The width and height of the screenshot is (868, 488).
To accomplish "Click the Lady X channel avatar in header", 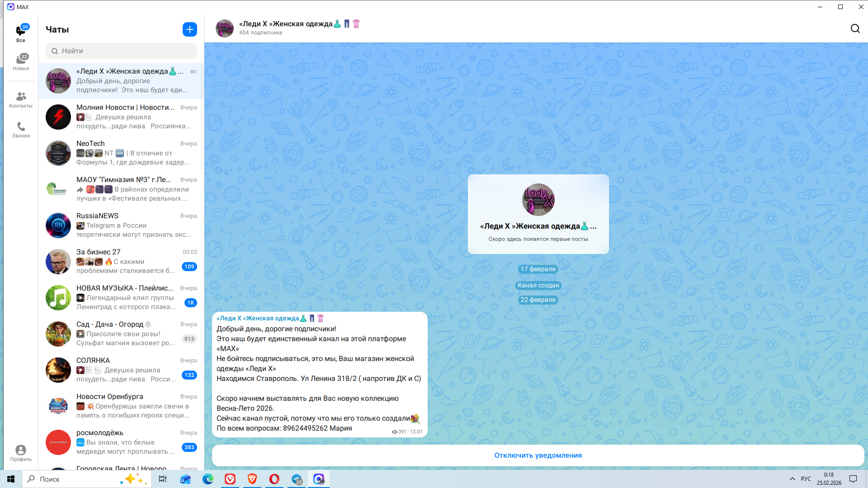I will click(225, 28).
